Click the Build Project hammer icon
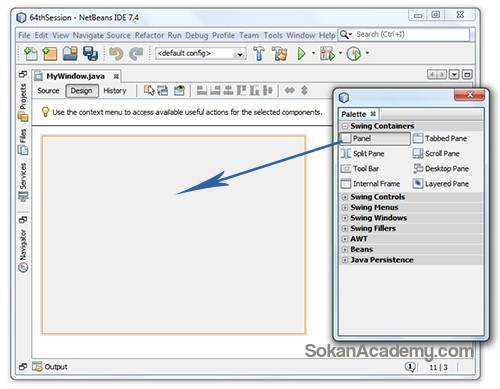 click(x=259, y=53)
